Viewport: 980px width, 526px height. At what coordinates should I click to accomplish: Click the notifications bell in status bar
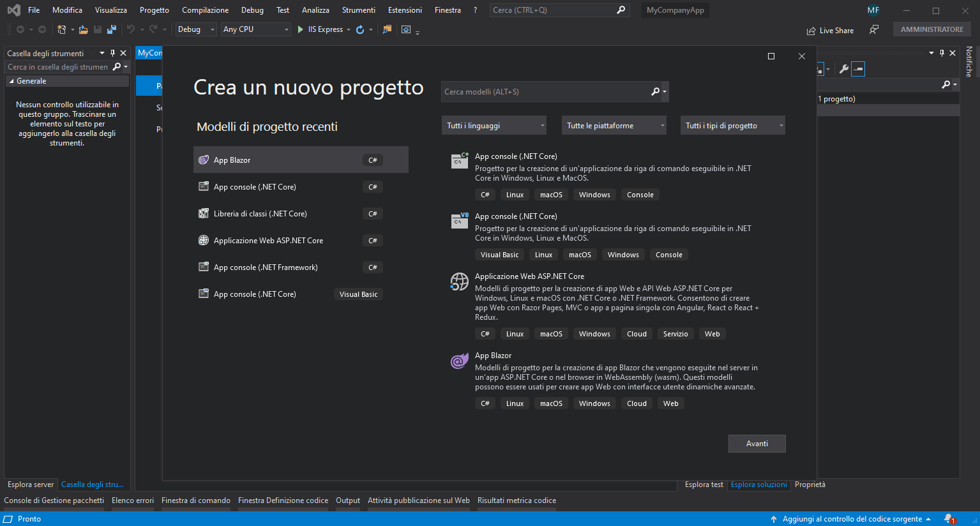click(x=949, y=519)
